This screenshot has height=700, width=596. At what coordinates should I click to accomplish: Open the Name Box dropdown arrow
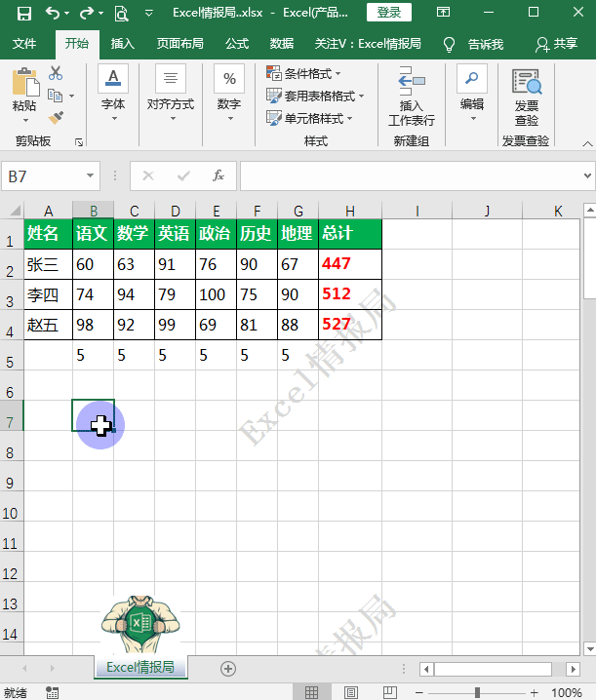[x=91, y=175]
